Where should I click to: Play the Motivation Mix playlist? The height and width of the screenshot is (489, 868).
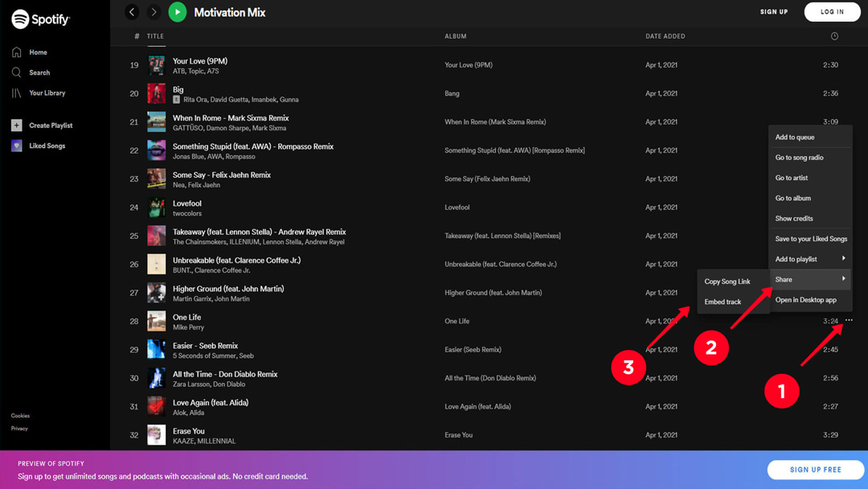pos(177,11)
